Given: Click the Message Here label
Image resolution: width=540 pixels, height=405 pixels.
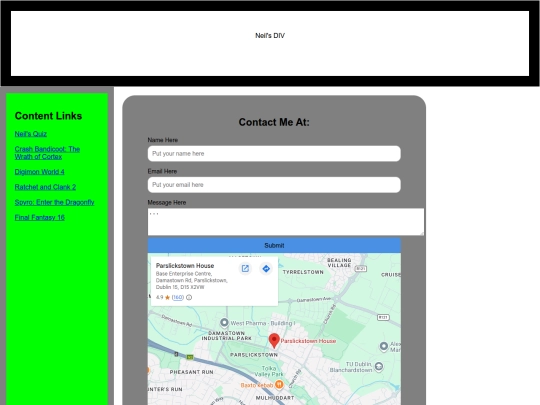Looking at the screenshot, I should point(167,202).
